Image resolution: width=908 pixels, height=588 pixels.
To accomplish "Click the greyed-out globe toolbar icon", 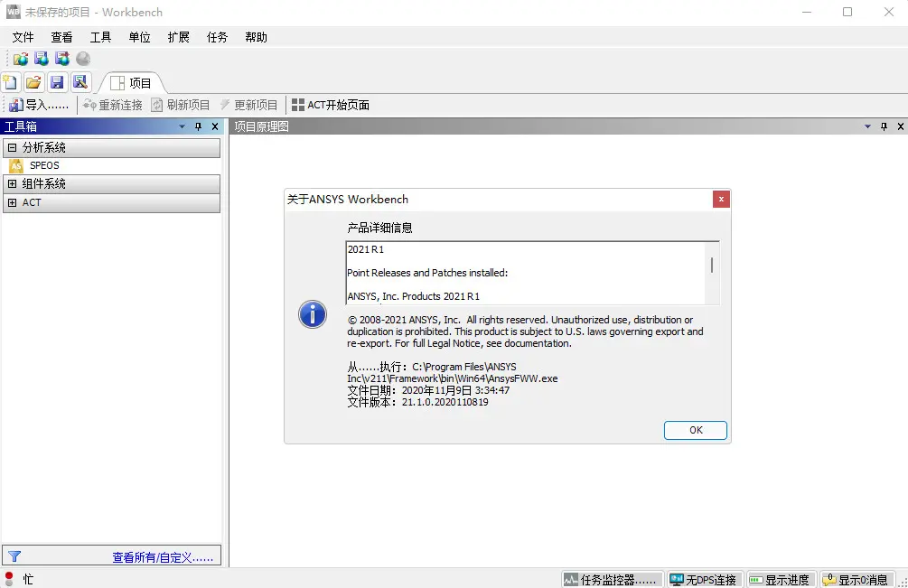I will [83, 59].
